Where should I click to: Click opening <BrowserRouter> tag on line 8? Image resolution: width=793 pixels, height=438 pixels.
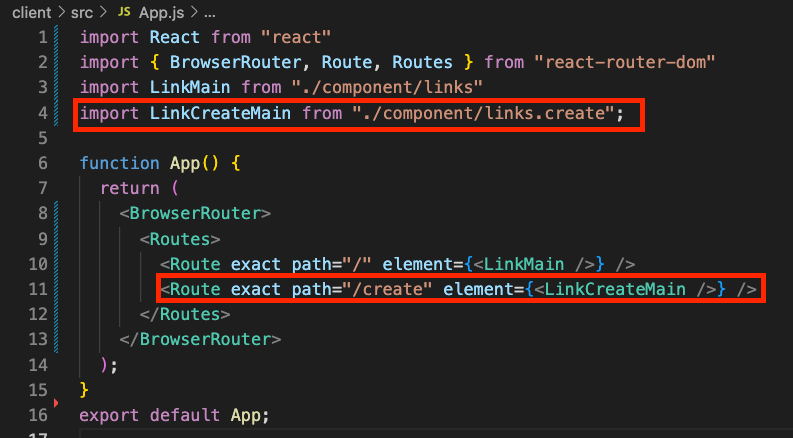coord(195,213)
